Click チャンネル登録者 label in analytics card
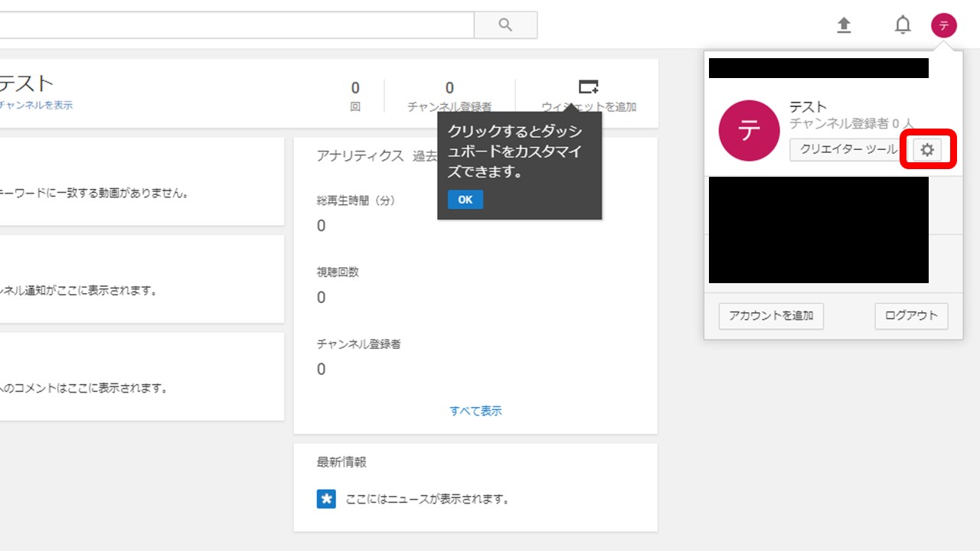This screenshot has width=980, height=551. tap(358, 344)
